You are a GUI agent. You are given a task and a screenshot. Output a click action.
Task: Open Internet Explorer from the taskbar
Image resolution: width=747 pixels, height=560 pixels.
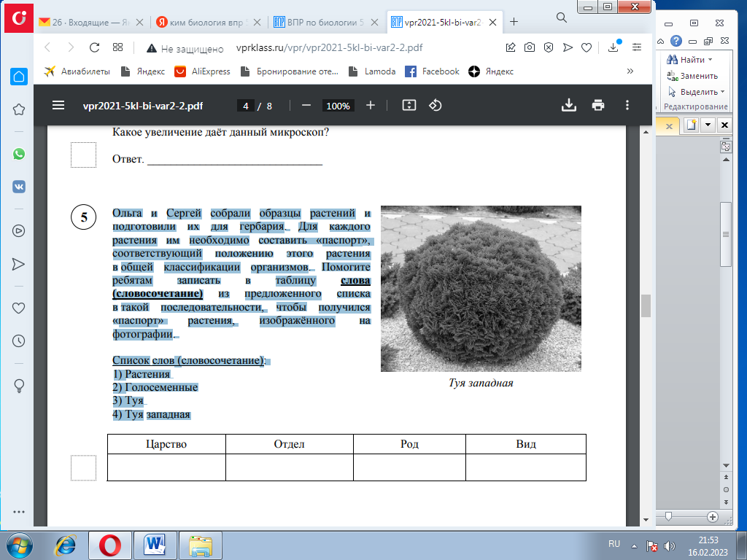(x=65, y=545)
